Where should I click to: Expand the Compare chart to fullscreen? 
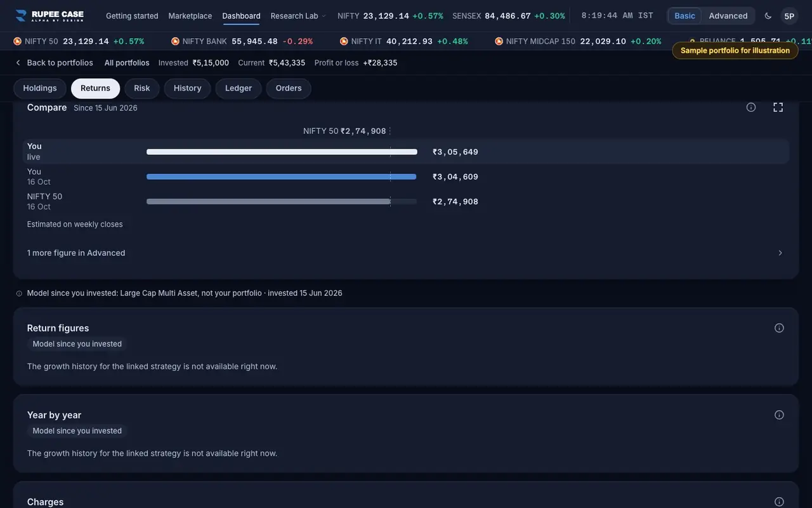click(x=778, y=107)
